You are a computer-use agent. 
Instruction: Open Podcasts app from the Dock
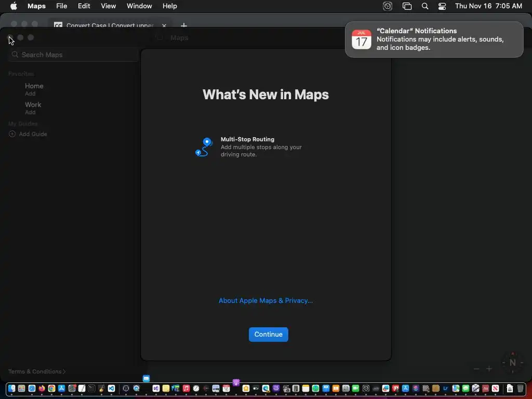click(236, 383)
